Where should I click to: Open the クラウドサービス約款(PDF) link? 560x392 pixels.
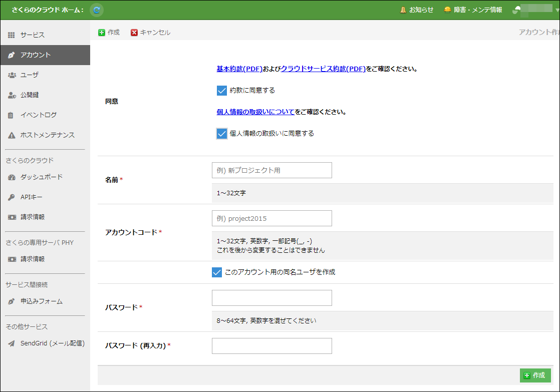323,69
